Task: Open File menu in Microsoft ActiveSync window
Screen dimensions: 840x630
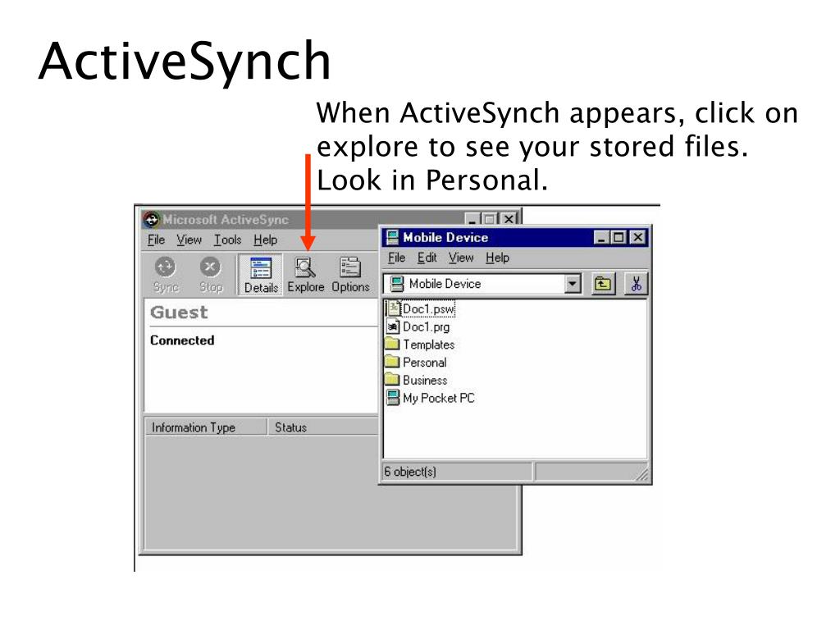Action: click(x=156, y=240)
